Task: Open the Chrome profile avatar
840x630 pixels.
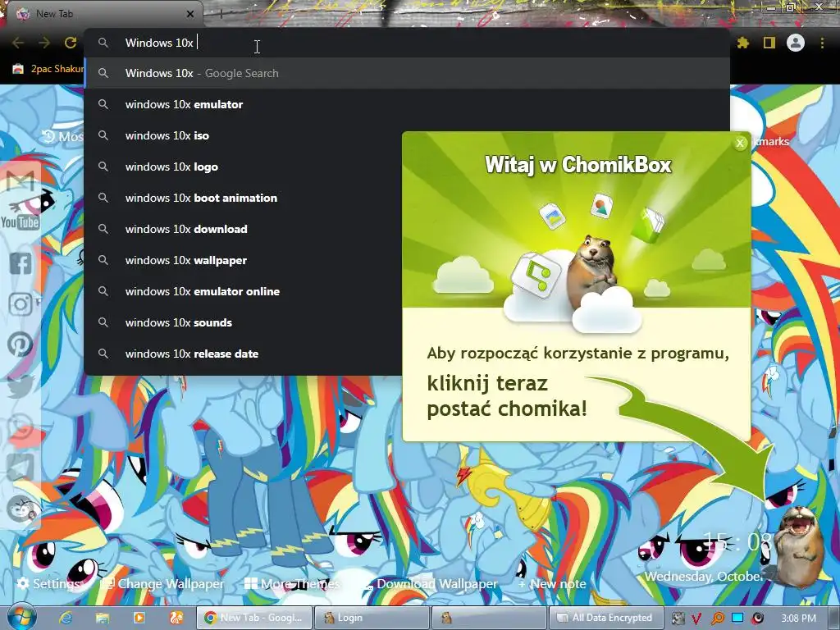Action: (x=796, y=43)
